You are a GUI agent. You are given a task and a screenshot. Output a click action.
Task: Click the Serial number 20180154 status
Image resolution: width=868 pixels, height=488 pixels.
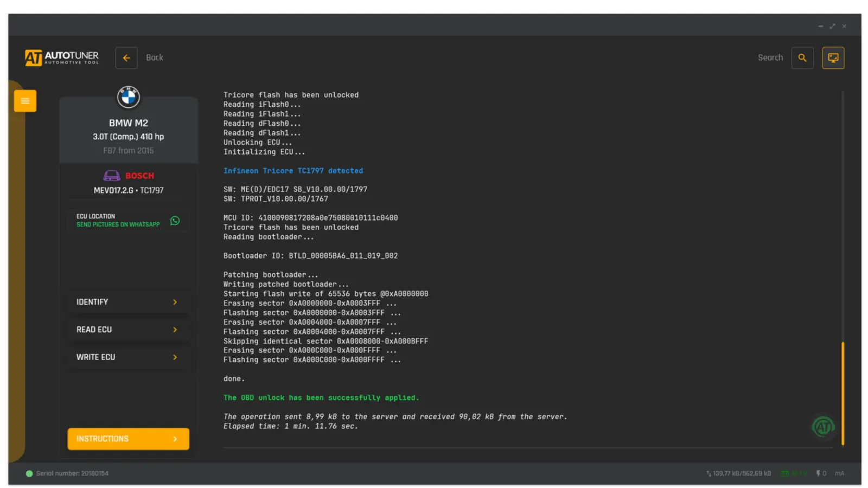pyautogui.click(x=72, y=473)
